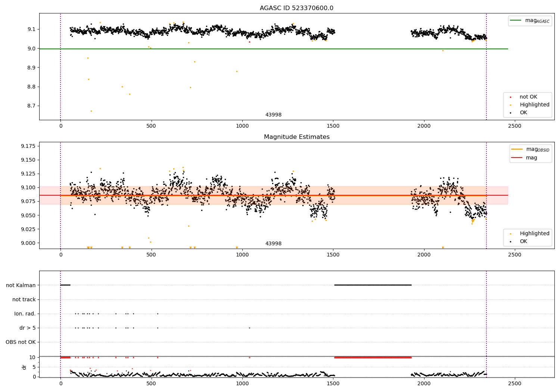Click the 'OBS not OK' axis label
This screenshot has height=392, width=560.
21,342
